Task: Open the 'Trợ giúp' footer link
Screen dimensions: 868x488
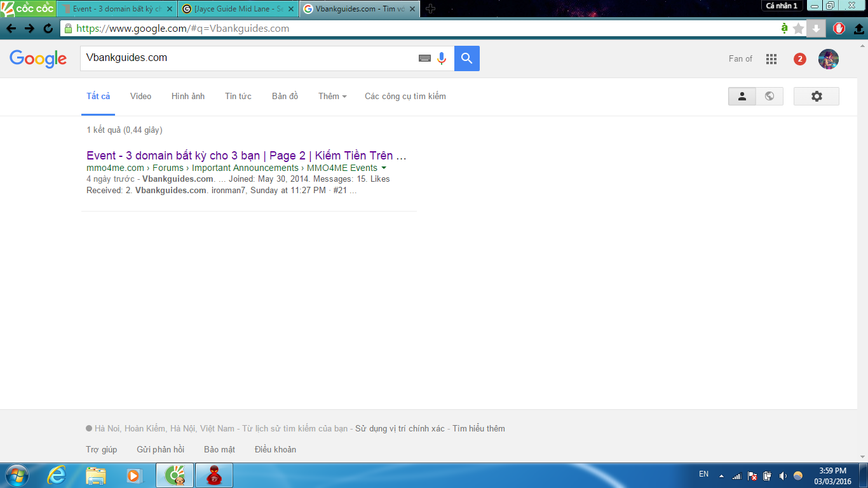Action: pos(102,449)
